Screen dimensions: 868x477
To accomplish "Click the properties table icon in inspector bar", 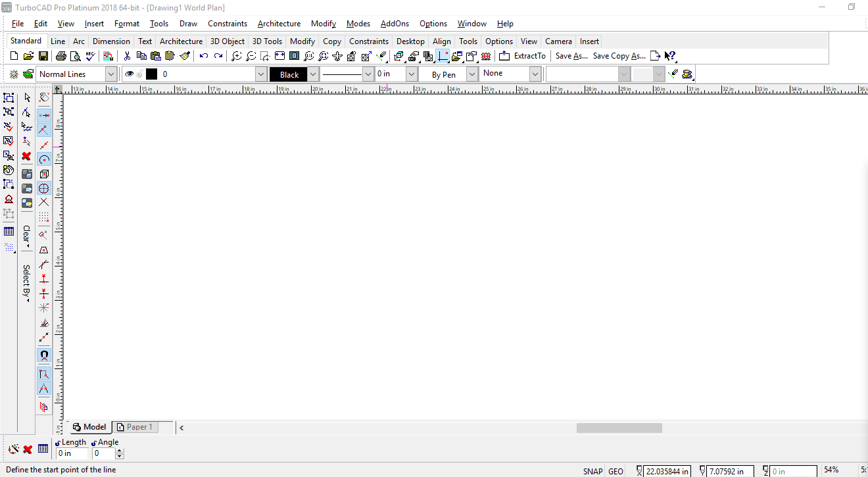I will point(43,449).
